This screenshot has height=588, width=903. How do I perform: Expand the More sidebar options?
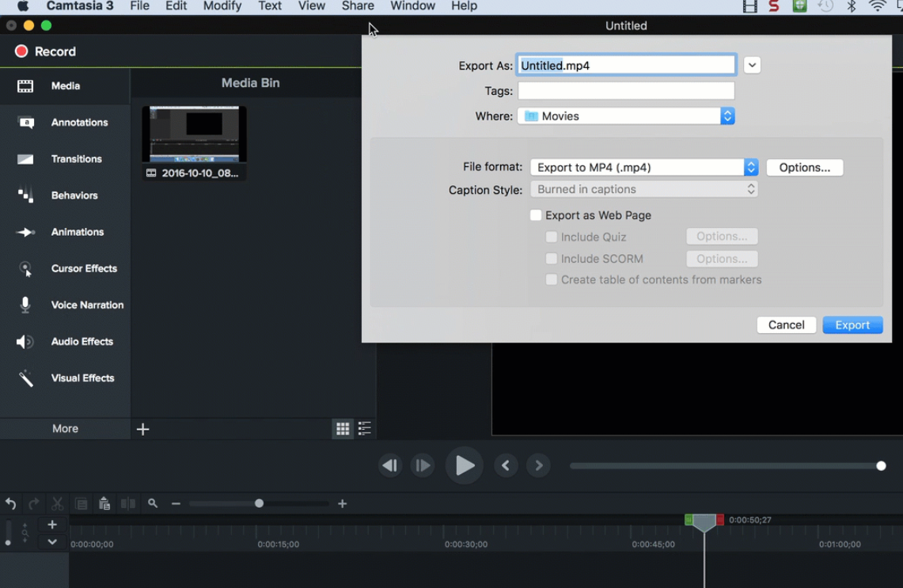click(x=65, y=428)
